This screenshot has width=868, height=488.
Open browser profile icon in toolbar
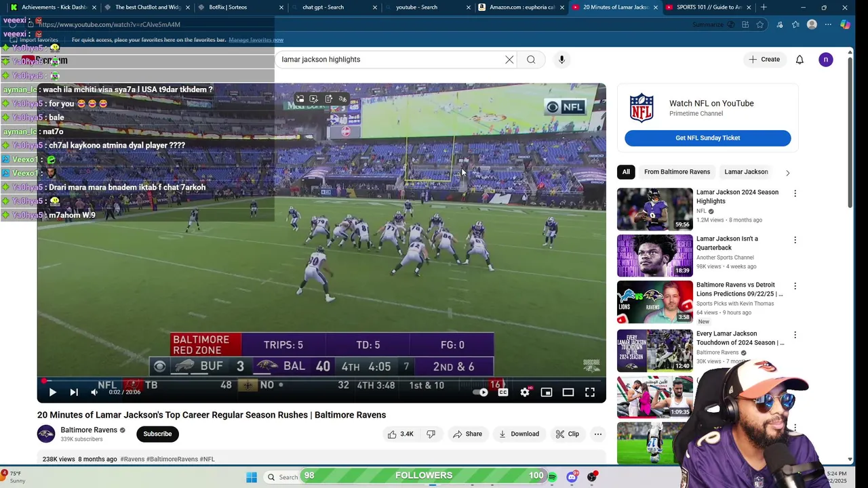point(812,24)
